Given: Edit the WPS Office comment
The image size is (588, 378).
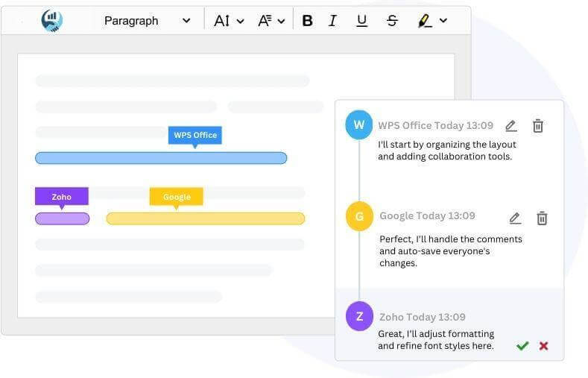Looking at the screenshot, I should [510, 125].
